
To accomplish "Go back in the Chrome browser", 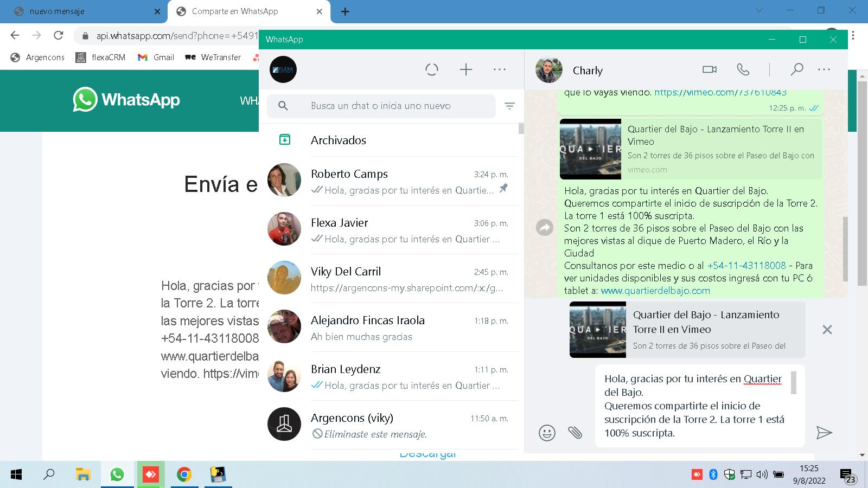I will click(15, 35).
